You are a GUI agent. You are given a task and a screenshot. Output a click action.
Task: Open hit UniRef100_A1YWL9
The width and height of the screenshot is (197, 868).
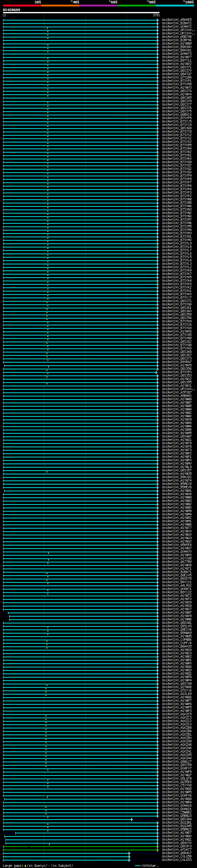177,467
